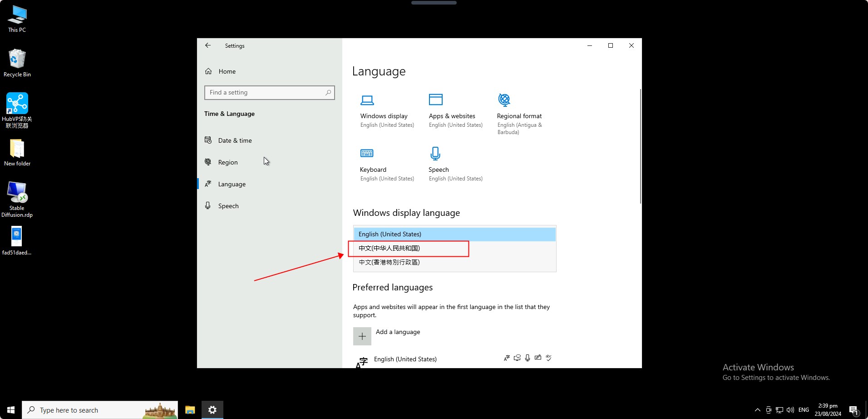868x419 pixels.
Task: Choose 中文(中华人民共和国) display language
Action: (454, 248)
